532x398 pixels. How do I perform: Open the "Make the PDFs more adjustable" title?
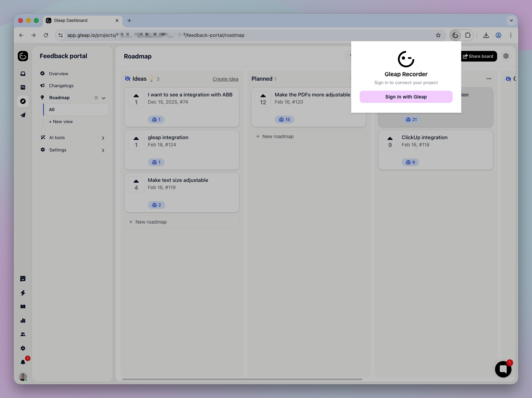(x=312, y=95)
